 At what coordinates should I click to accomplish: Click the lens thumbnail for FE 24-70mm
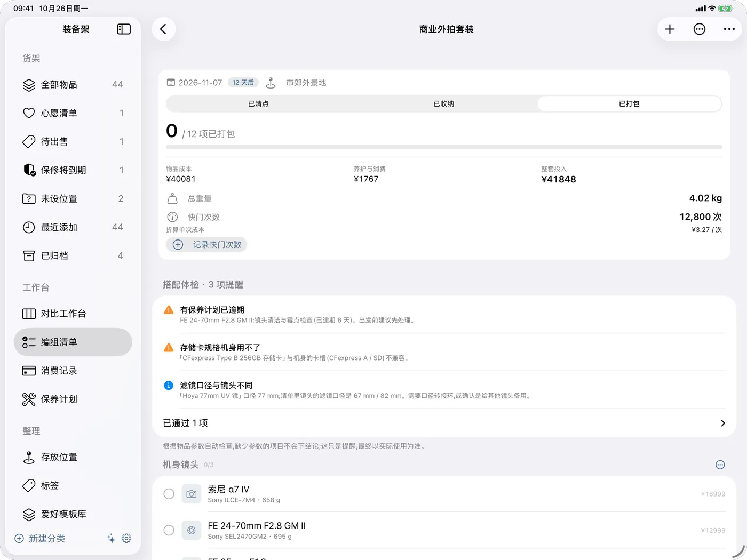pyautogui.click(x=192, y=530)
